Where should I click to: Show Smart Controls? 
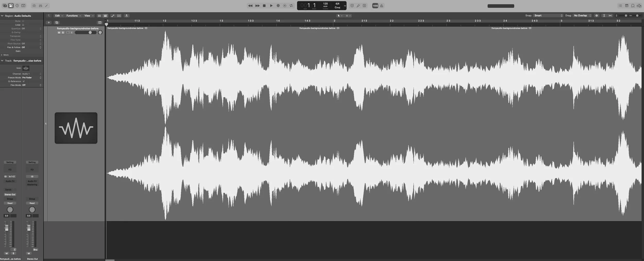tap(34, 6)
